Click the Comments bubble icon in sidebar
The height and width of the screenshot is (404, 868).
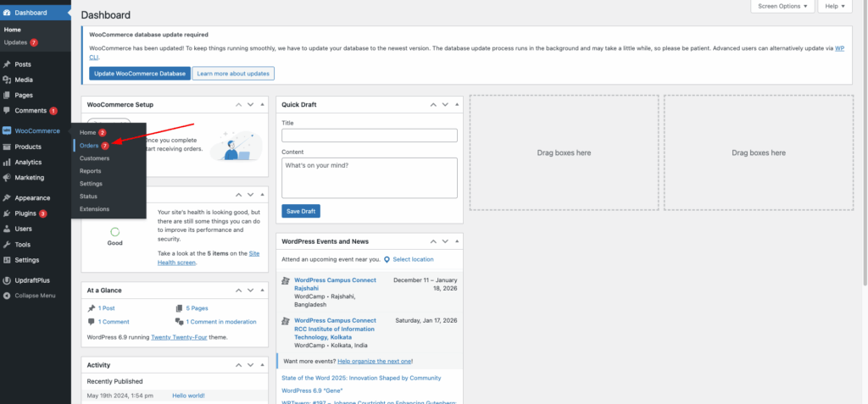pyautogui.click(x=7, y=111)
